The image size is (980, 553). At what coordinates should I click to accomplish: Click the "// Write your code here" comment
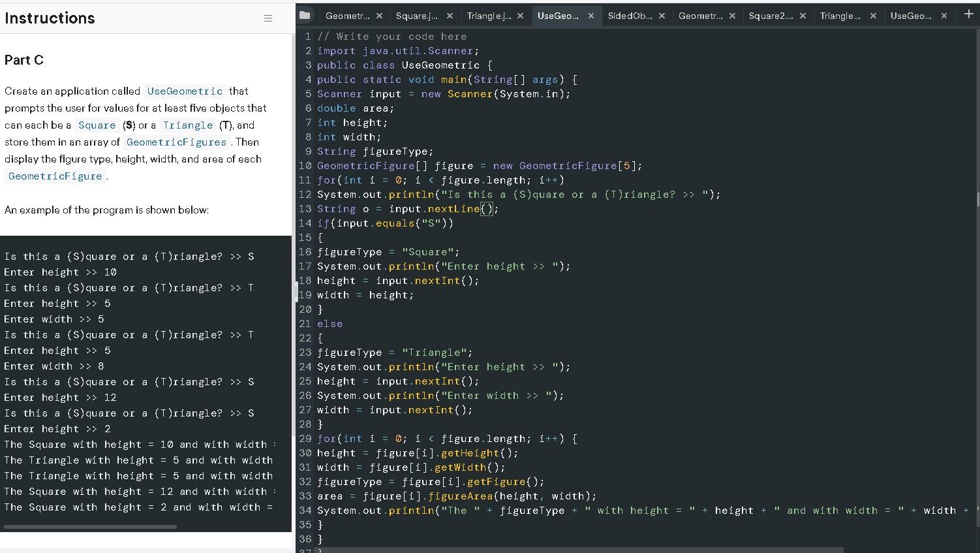click(392, 37)
